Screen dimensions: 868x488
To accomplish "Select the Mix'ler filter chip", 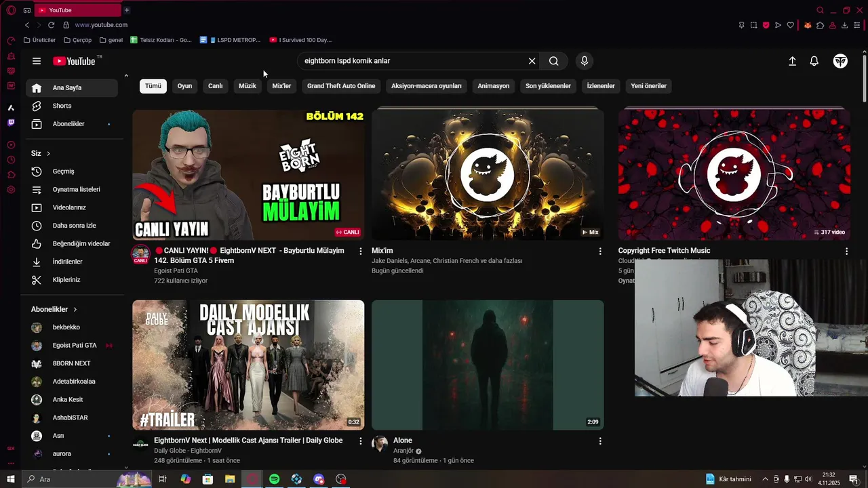I will (281, 86).
